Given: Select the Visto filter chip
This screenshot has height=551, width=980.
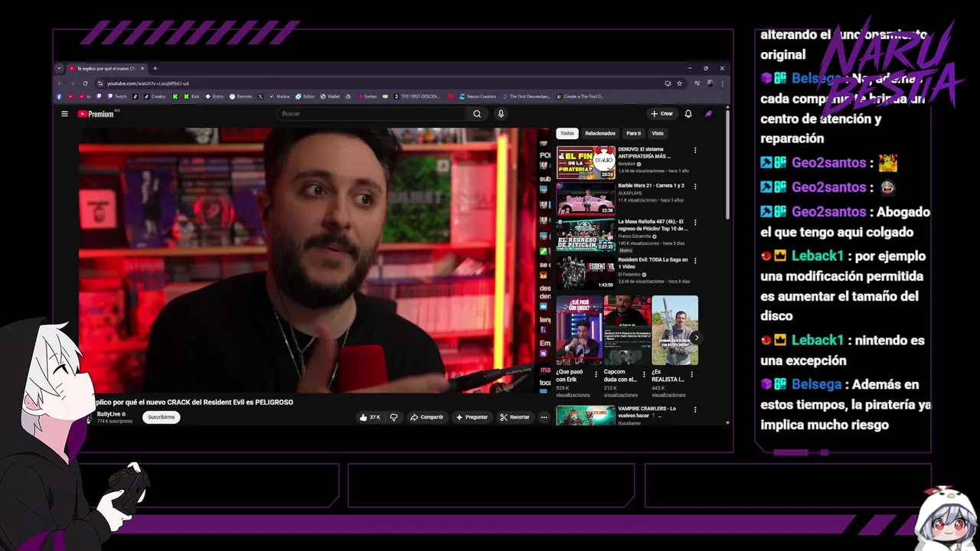Looking at the screenshot, I should pyautogui.click(x=658, y=133).
